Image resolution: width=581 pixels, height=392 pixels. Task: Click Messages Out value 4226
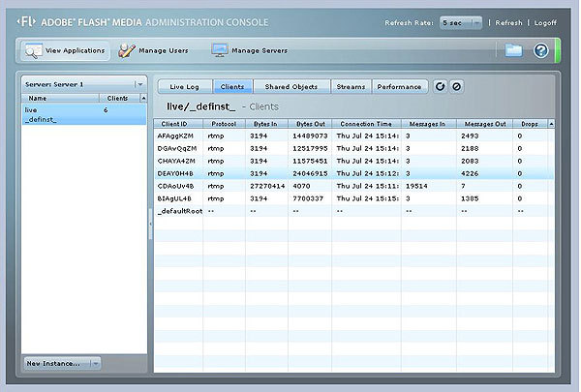pyautogui.click(x=470, y=173)
